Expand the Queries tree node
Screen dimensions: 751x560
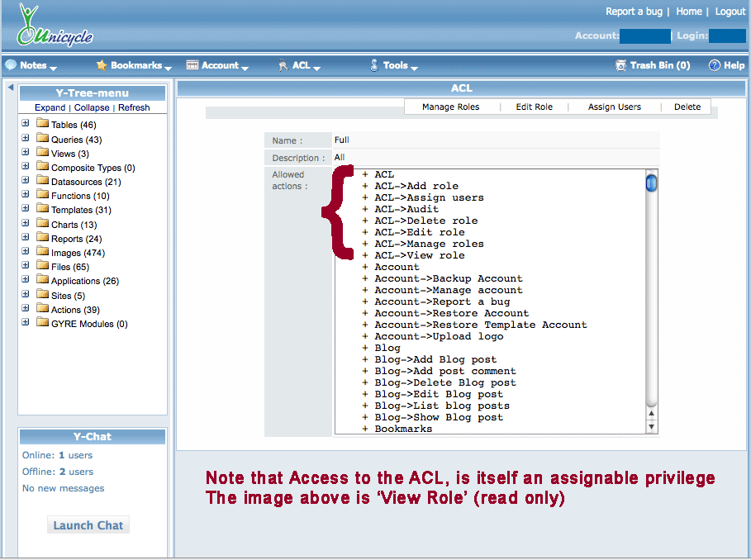tap(26, 139)
